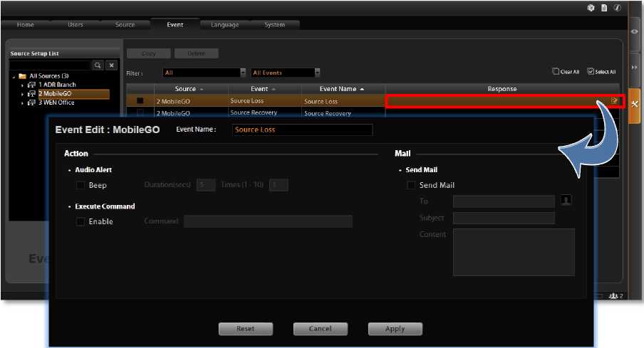
Task: Click the gear settings icon in top bar
Action: 591,8
